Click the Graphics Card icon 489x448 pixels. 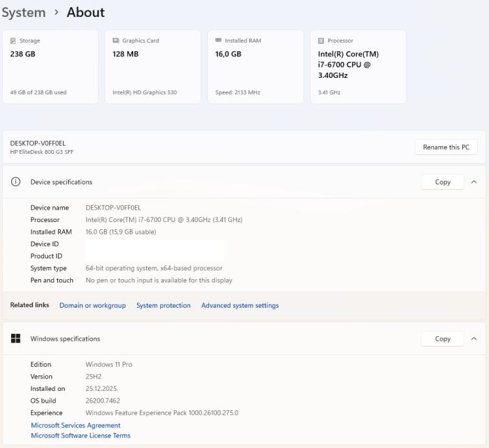pyautogui.click(x=116, y=41)
